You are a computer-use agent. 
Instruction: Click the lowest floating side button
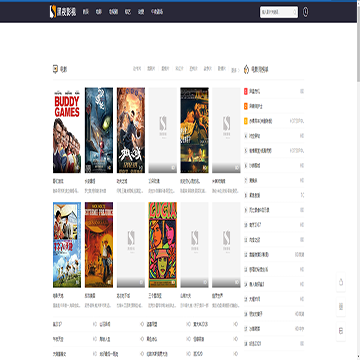[x=341, y=331]
